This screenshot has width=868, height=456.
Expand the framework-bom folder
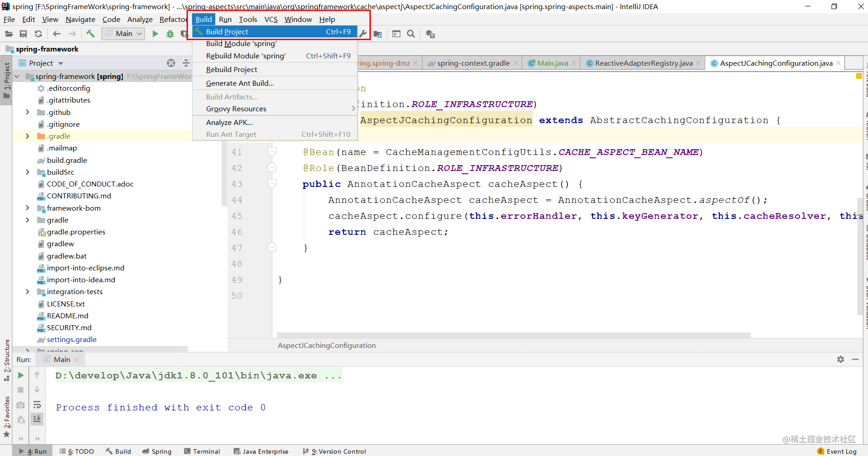28,208
